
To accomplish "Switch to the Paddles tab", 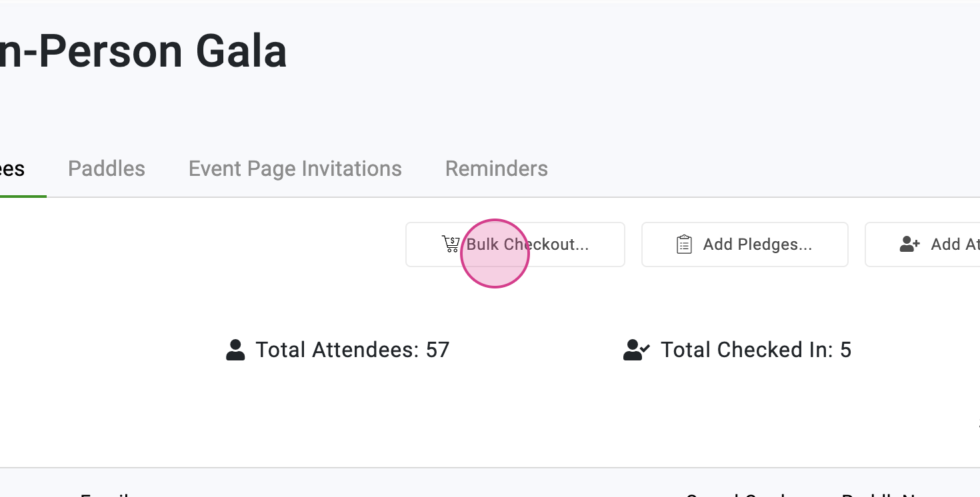I will click(107, 169).
